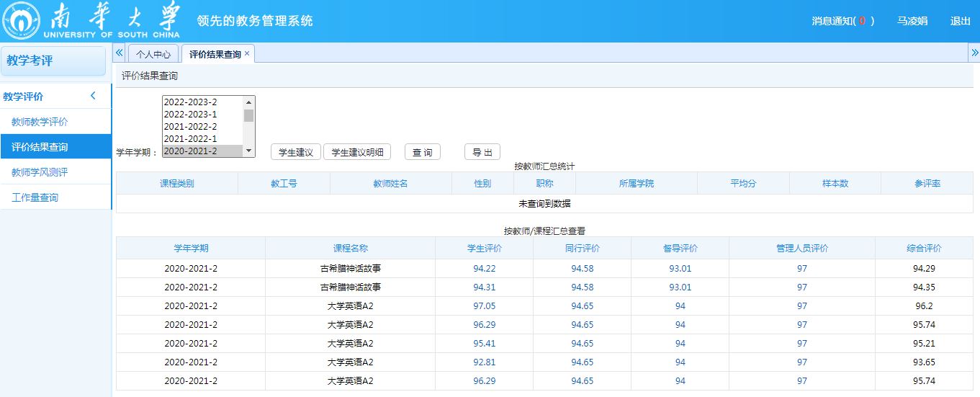This screenshot has height=397, width=980.
Task: Click 退出 to log out
Action: [960, 21]
